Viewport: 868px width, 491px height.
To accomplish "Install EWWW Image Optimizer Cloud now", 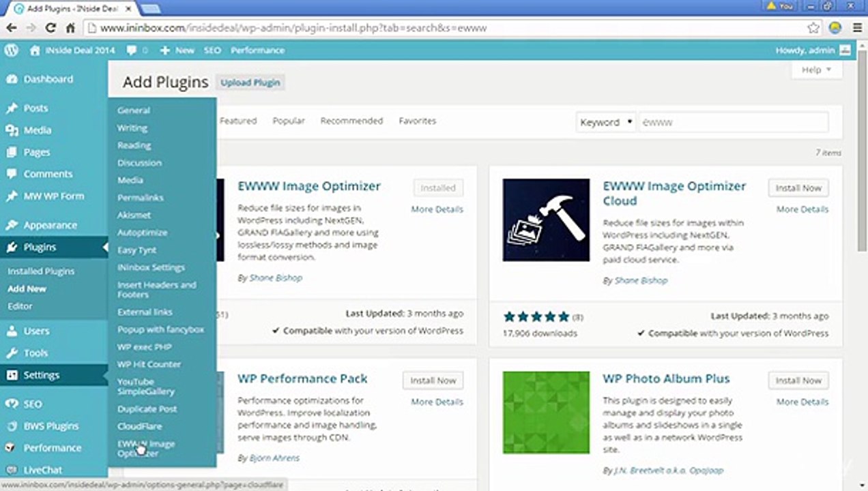I will 798,188.
